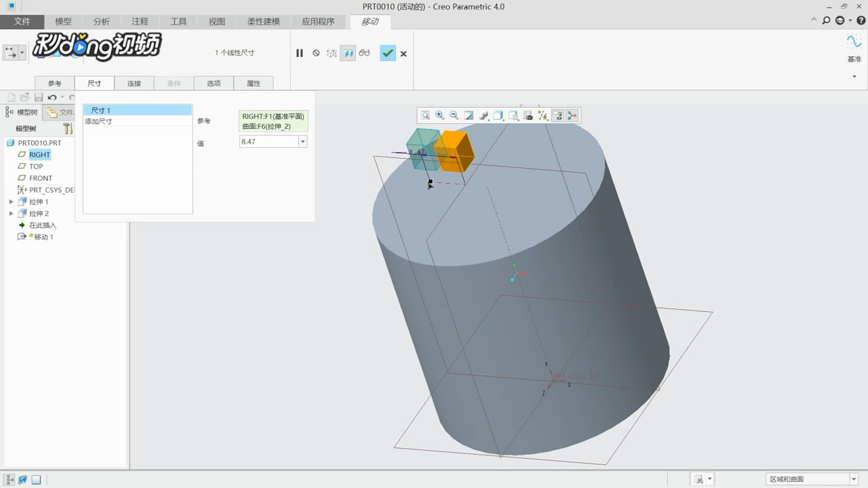
Task: Accept the move with green checkmark
Action: (x=388, y=53)
